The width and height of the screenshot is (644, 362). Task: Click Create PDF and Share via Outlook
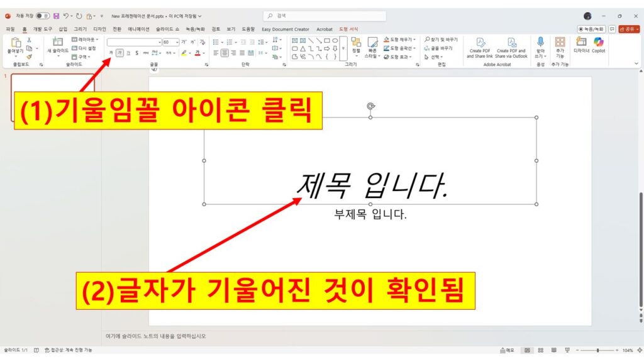[x=511, y=48]
